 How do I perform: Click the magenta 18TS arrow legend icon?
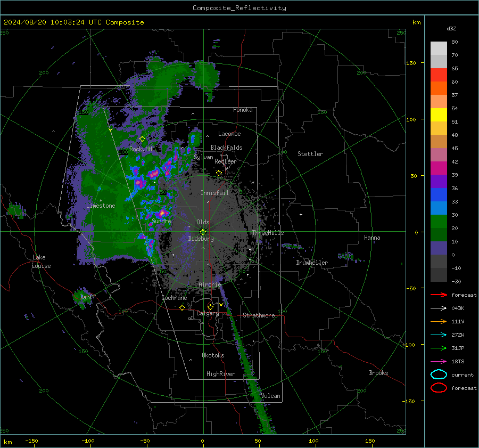click(439, 362)
